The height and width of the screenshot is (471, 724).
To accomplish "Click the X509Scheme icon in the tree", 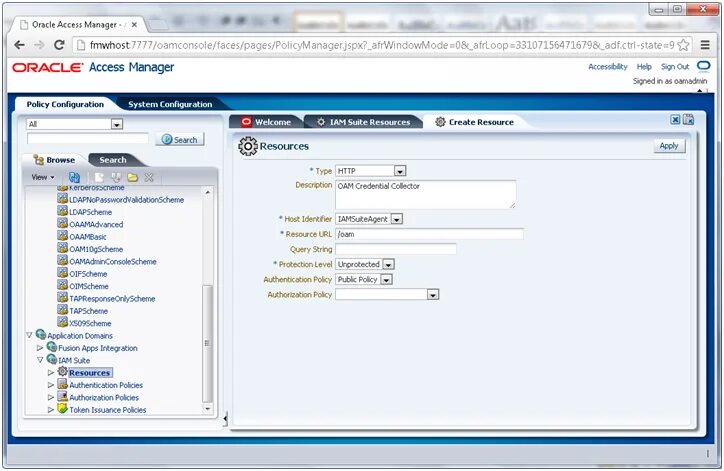I will click(62, 322).
